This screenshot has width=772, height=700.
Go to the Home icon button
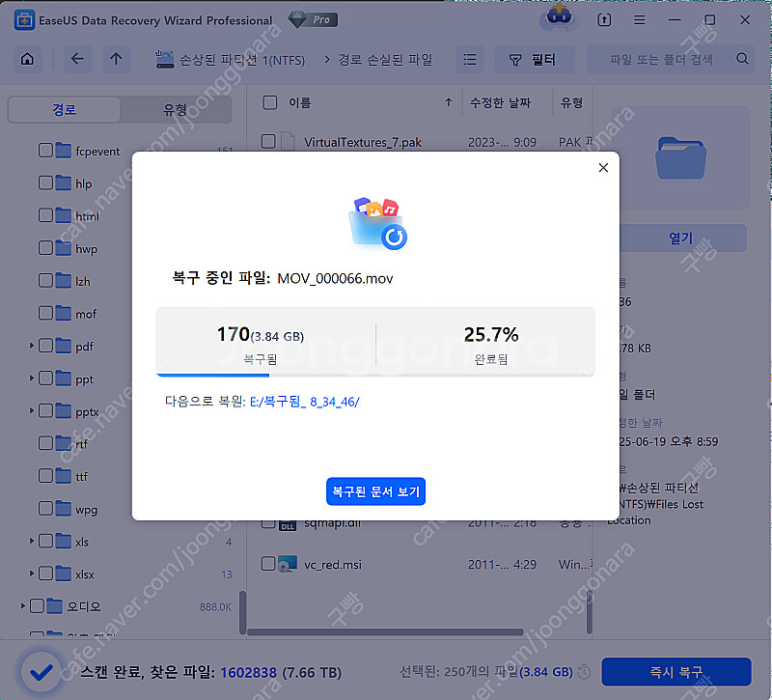coord(28,60)
